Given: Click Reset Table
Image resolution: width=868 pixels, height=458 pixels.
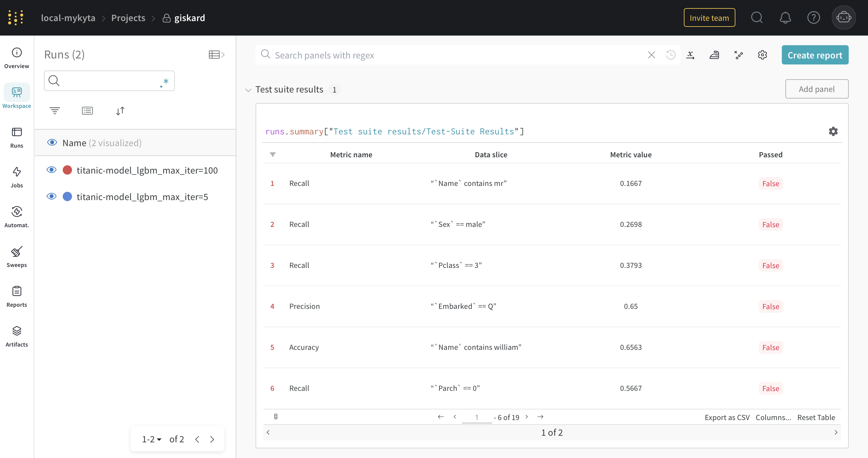Looking at the screenshot, I should (816, 417).
